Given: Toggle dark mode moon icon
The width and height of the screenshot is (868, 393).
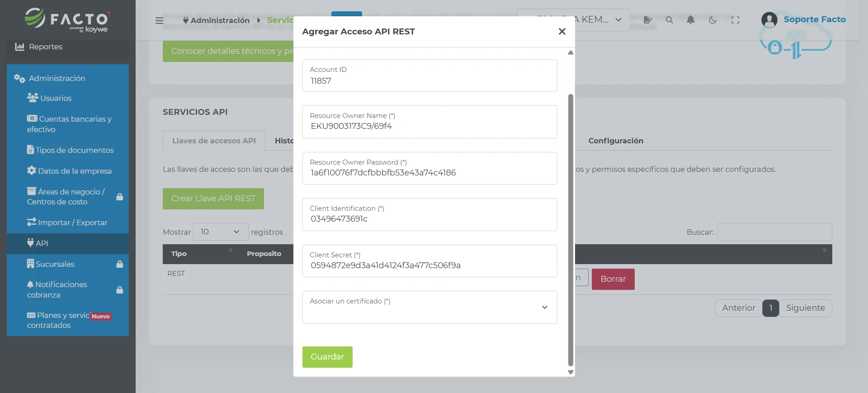Looking at the screenshot, I should coord(713,20).
